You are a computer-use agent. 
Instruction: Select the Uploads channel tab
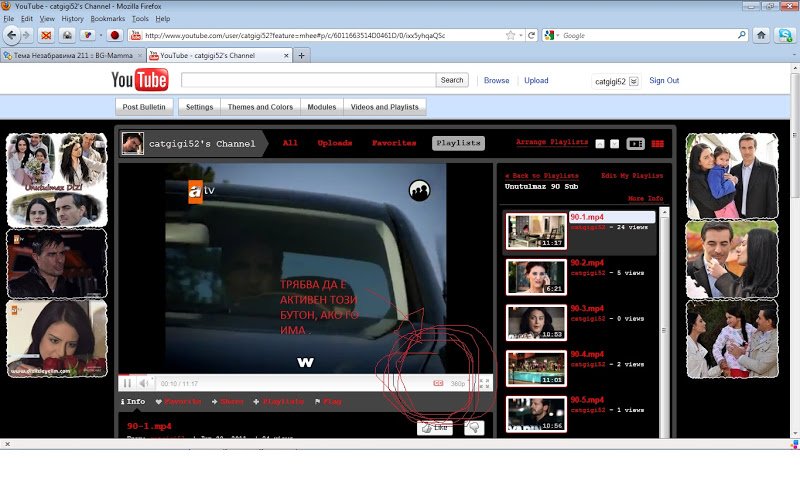click(334, 143)
